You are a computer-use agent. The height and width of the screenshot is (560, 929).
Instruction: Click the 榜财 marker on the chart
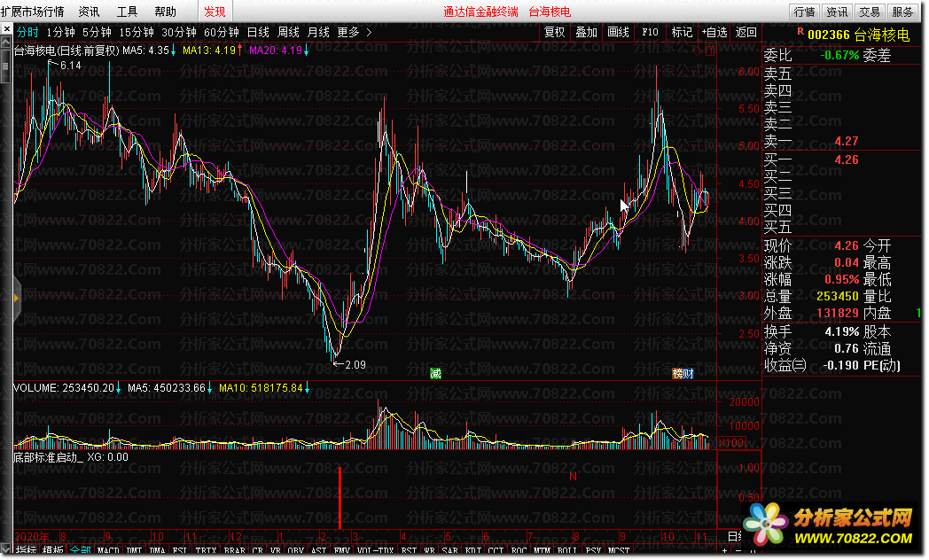click(x=683, y=374)
